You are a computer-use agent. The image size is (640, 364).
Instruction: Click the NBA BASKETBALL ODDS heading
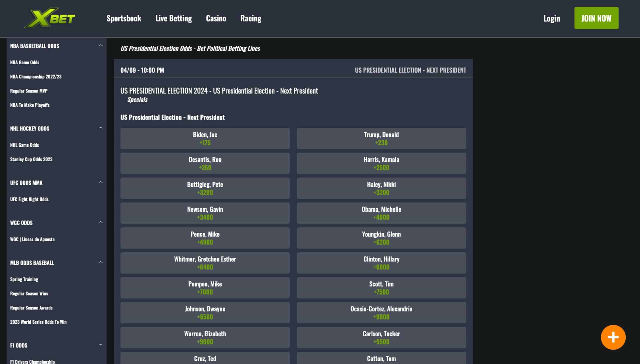coord(34,46)
